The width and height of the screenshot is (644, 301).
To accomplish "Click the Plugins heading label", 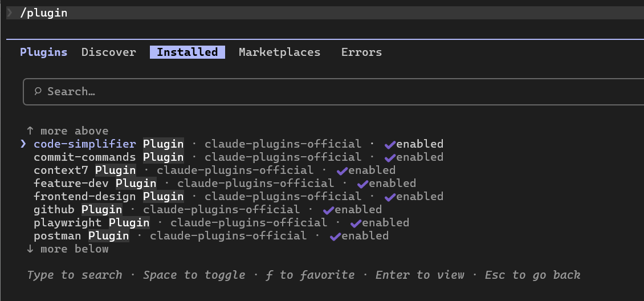I will coord(43,52).
